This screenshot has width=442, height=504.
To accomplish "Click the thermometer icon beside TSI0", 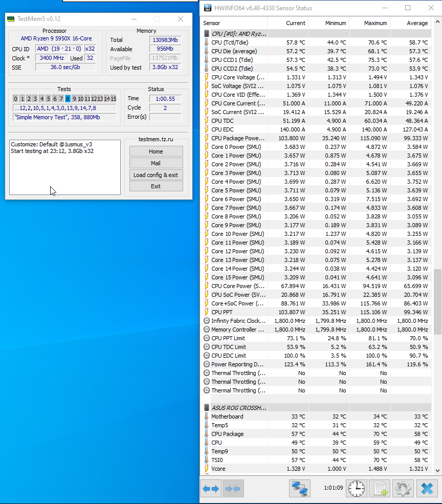I will [206, 460].
